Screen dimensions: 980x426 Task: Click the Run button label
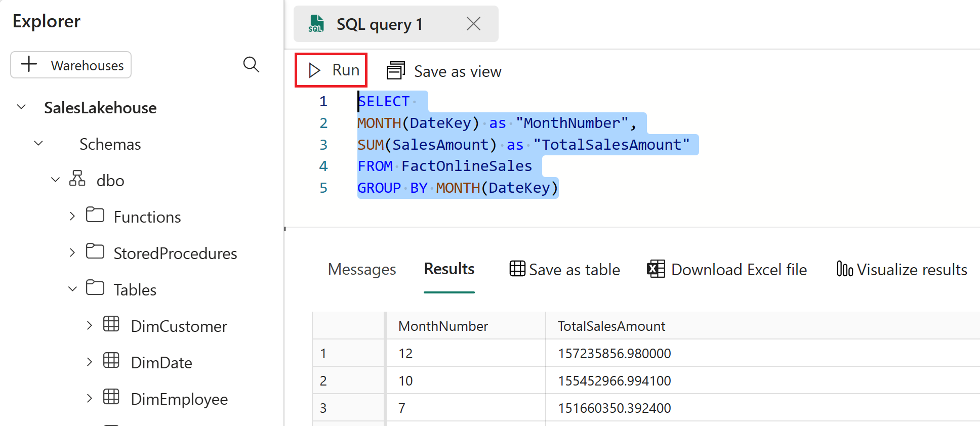tap(346, 70)
